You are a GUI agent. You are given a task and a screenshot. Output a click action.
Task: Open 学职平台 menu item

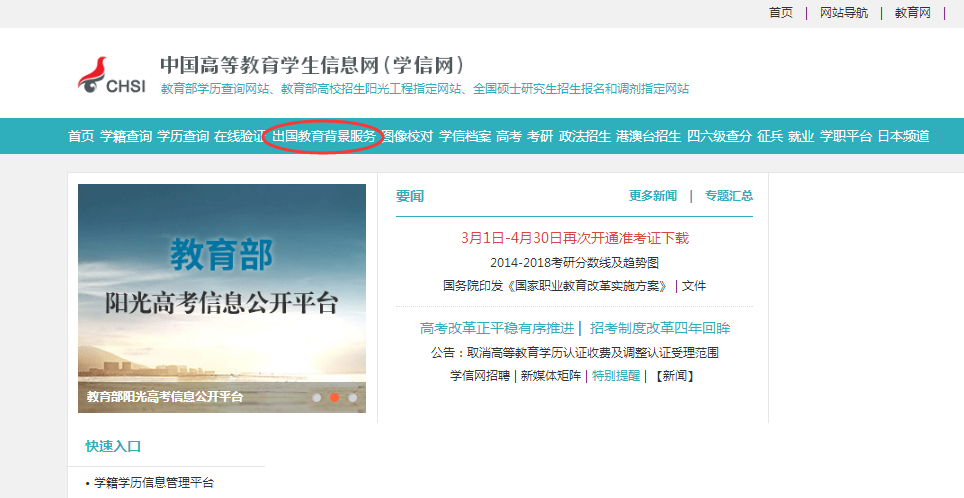pyautogui.click(x=846, y=136)
